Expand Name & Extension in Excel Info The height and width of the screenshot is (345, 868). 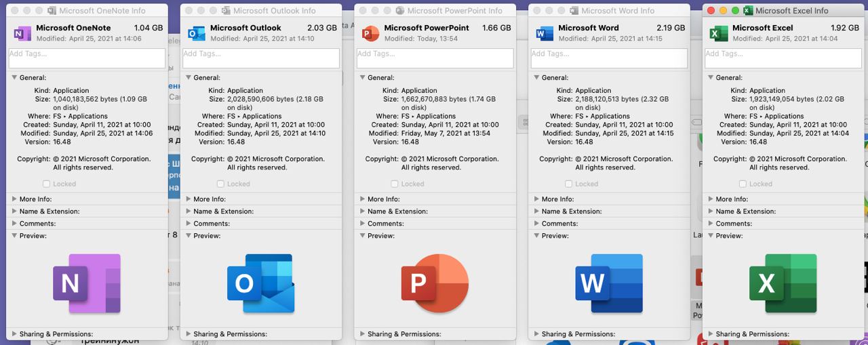click(710, 211)
